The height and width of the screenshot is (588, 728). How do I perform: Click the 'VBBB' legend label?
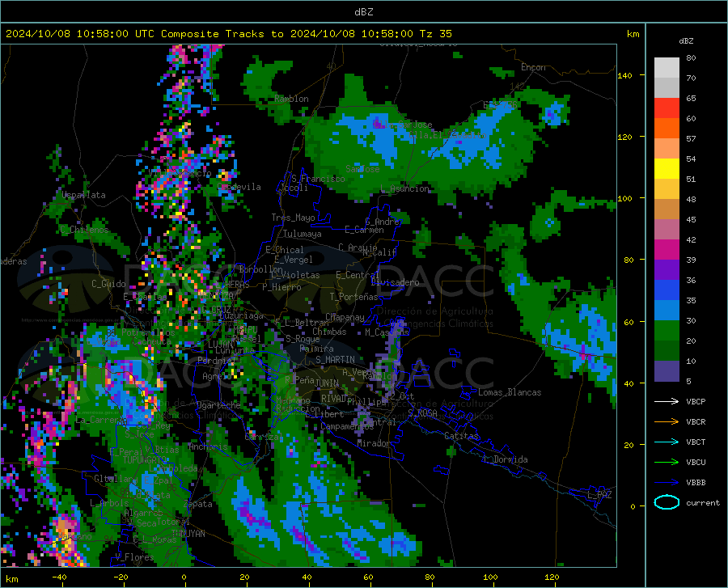coord(696,483)
